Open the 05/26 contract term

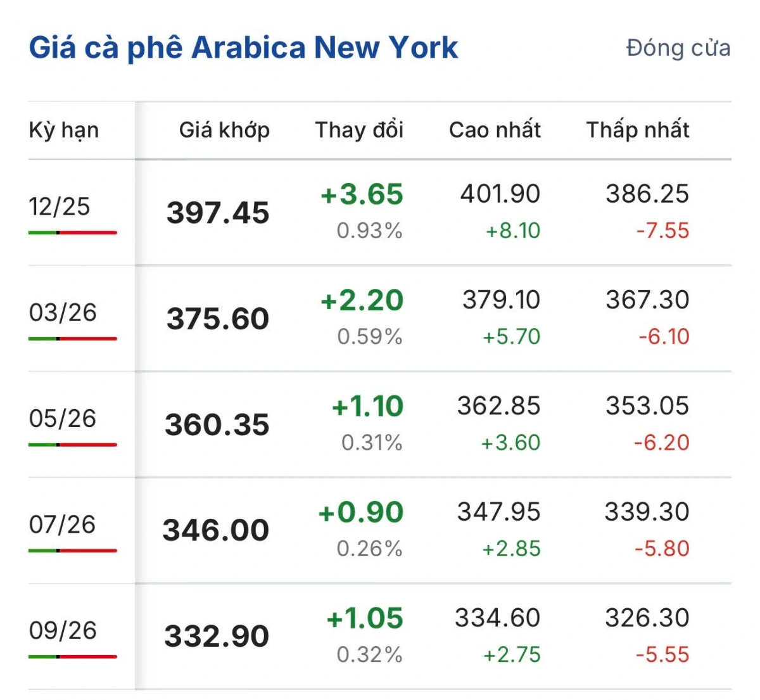point(63,418)
